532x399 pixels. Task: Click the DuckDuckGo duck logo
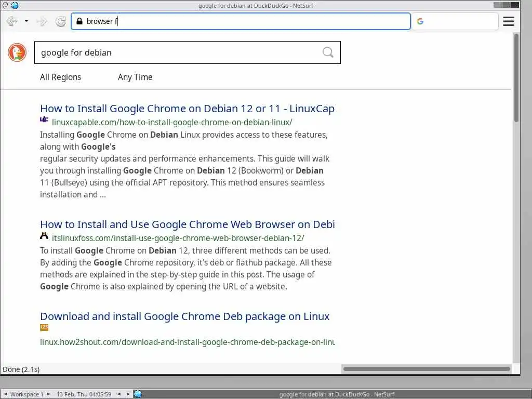pos(17,52)
